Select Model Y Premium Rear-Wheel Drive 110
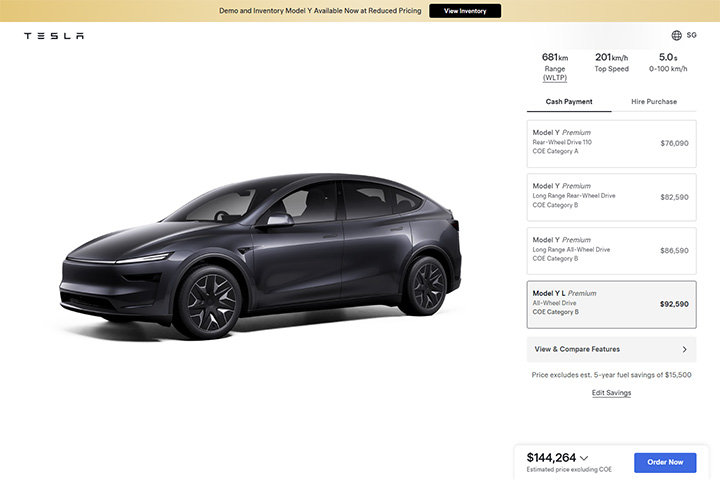720x480 pixels. pos(611,144)
